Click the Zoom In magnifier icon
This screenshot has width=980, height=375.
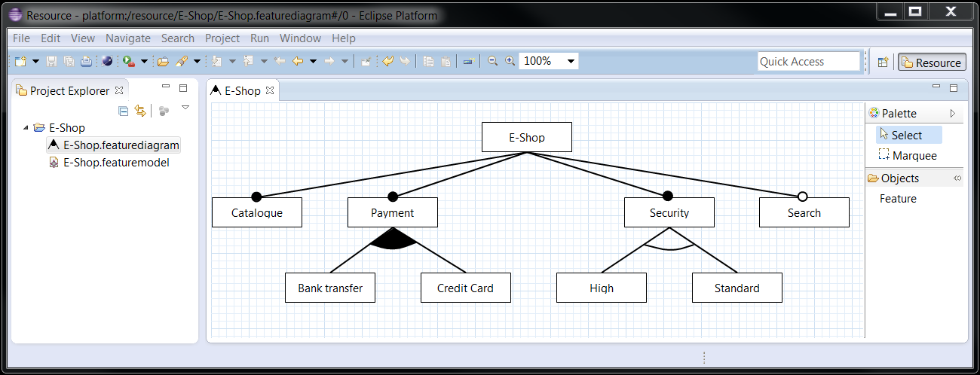tap(510, 62)
